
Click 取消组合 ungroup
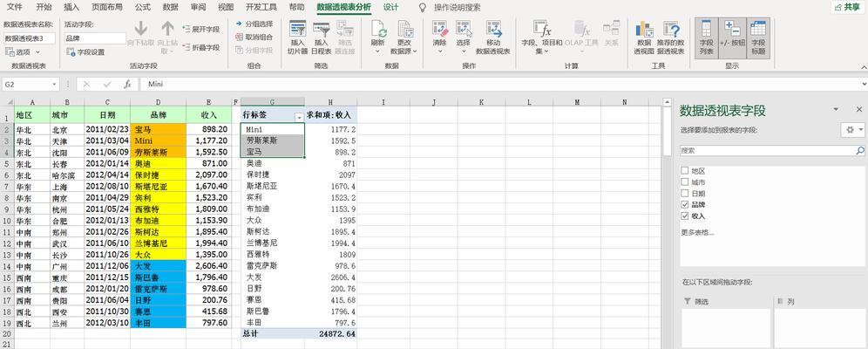click(x=254, y=38)
